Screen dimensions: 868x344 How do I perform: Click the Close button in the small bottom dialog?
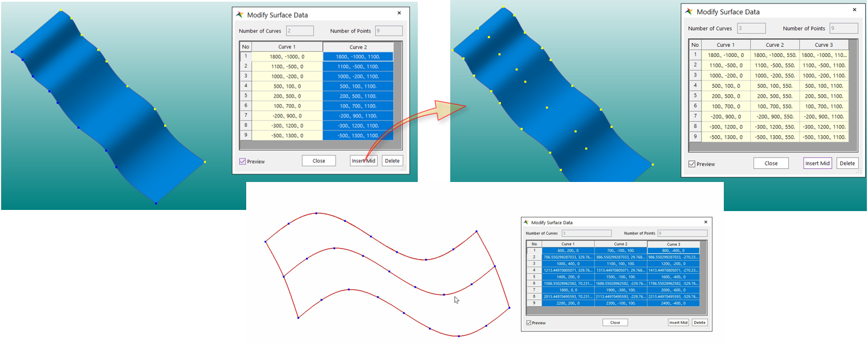[615, 323]
